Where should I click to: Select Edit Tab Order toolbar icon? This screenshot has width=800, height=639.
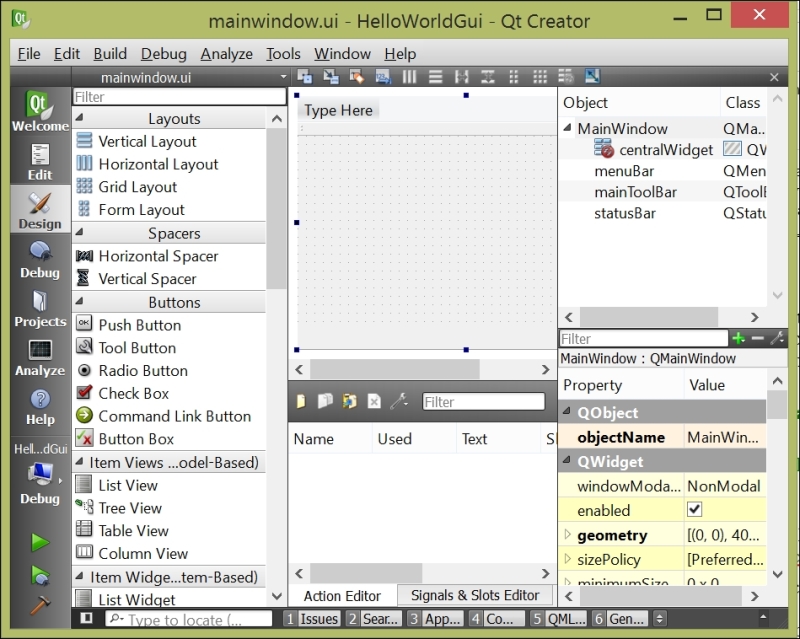tap(383, 77)
